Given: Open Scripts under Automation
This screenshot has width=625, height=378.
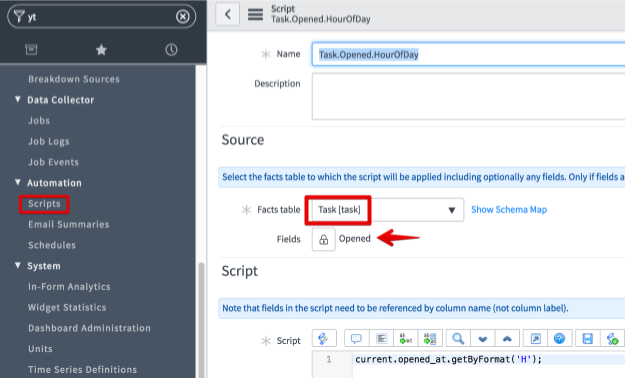Looking at the screenshot, I should tap(44, 204).
